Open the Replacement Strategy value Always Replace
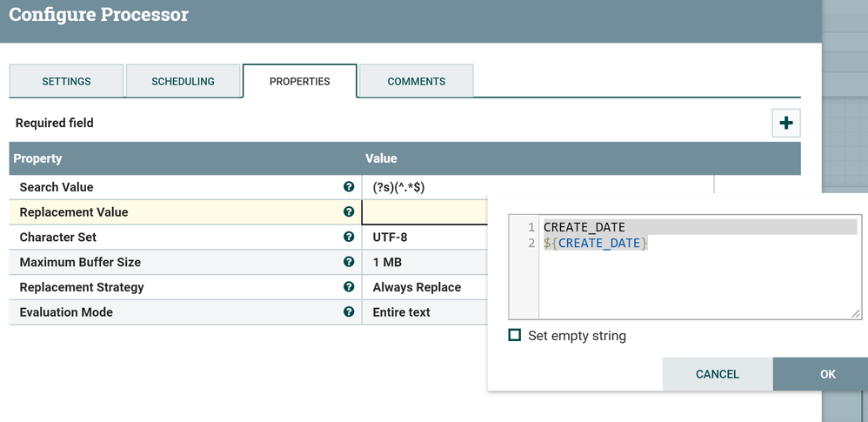Screen dimensions: 868x422 click(417, 287)
